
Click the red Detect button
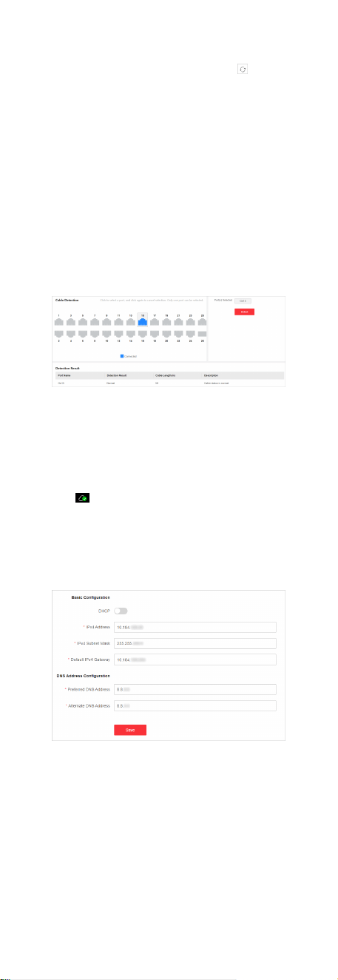click(x=244, y=312)
